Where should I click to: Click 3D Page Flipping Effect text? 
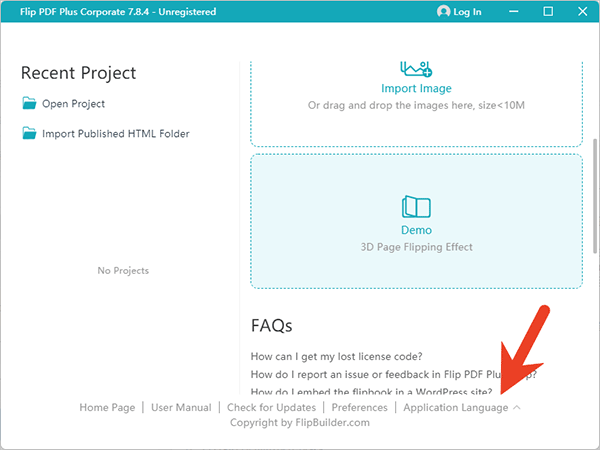[x=416, y=247]
